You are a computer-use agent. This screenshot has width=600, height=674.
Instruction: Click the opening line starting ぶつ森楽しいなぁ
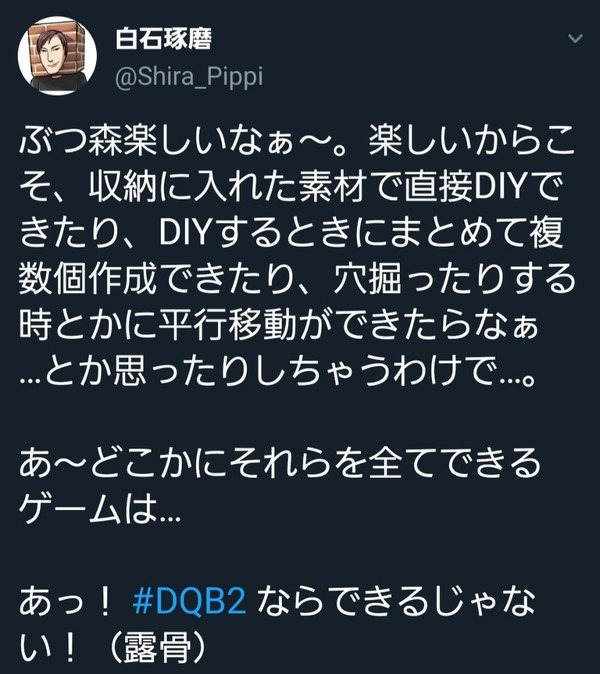(297, 142)
